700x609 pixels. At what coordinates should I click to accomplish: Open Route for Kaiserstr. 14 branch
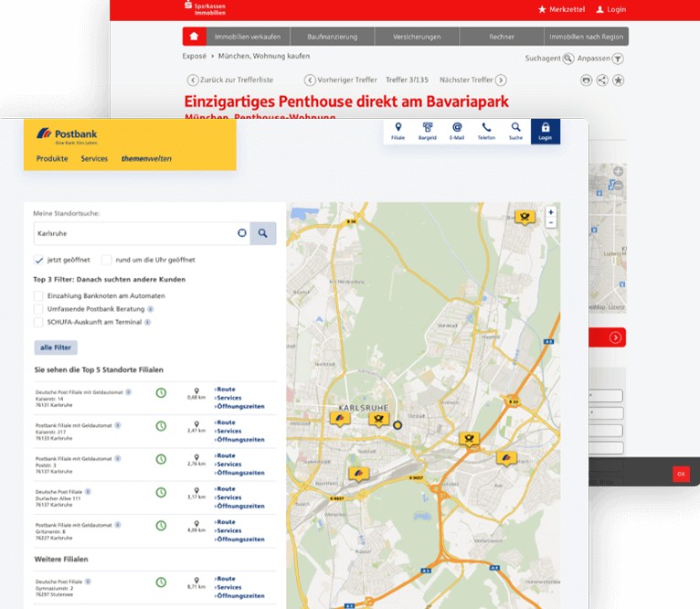click(x=225, y=390)
